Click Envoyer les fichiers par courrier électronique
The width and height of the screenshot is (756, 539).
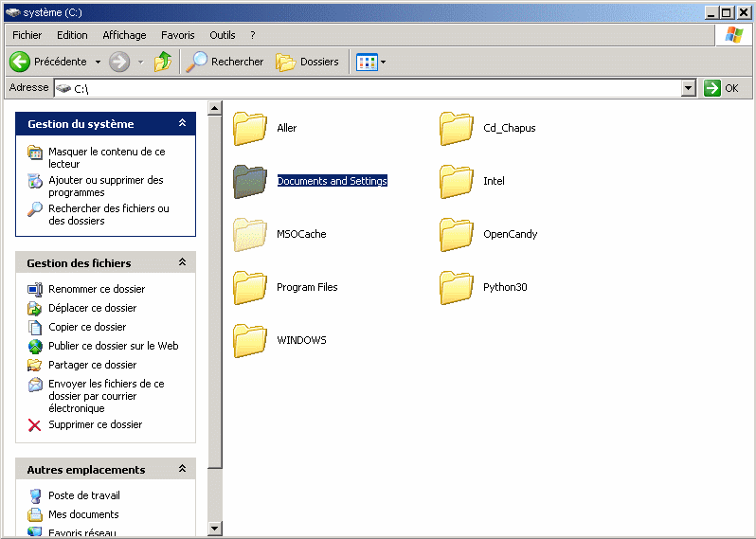[x=106, y=396]
